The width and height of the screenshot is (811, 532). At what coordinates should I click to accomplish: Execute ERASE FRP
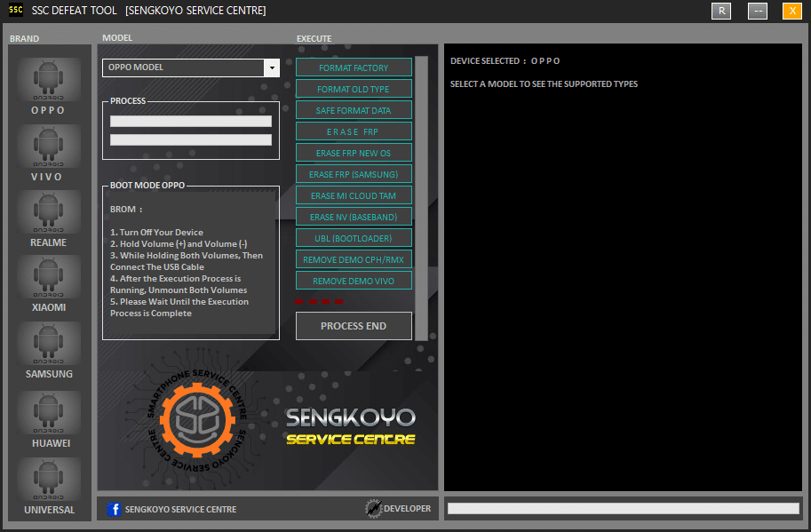(353, 131)
